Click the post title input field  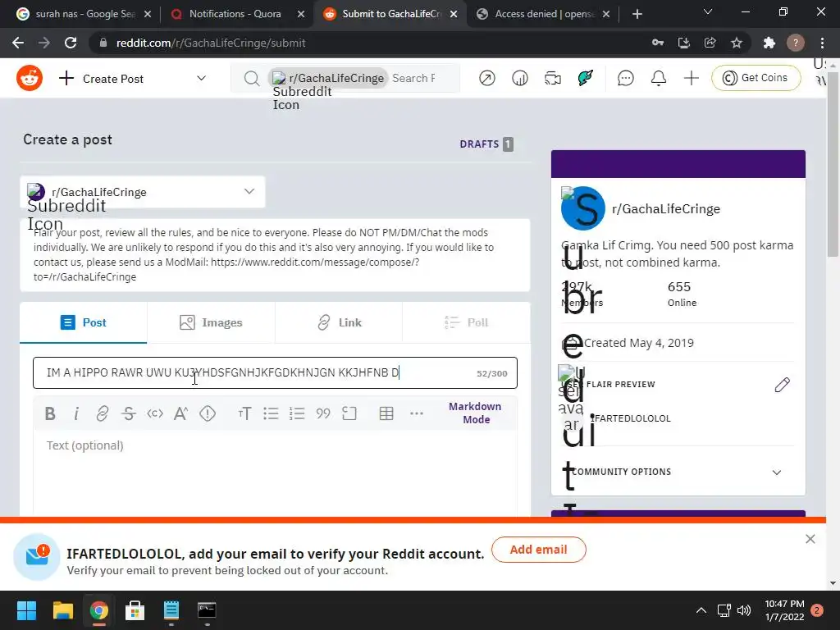click(x=275, y=373)
